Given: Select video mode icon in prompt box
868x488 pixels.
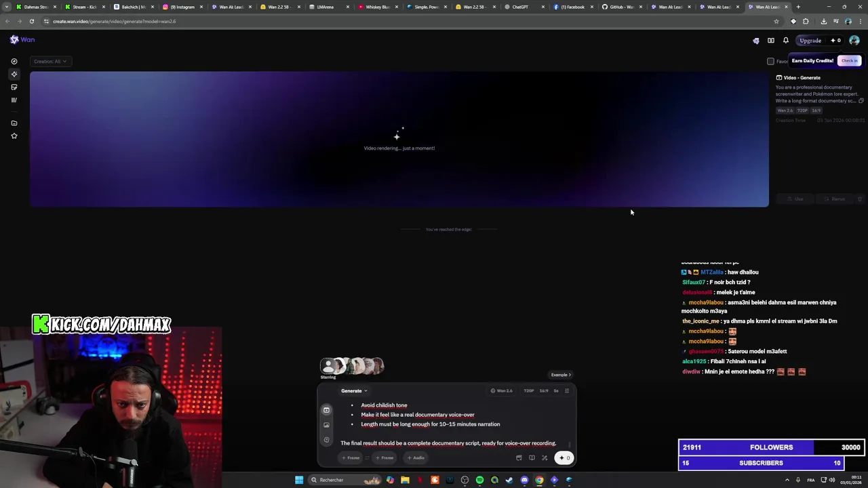Looking at the screenshot, I should point(326,410).
